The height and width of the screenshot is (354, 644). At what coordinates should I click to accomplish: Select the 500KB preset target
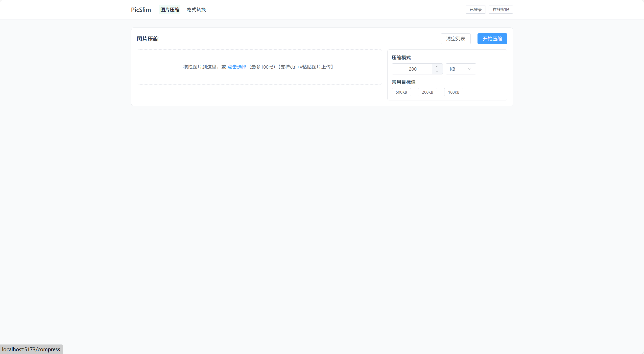click(401, 92)
